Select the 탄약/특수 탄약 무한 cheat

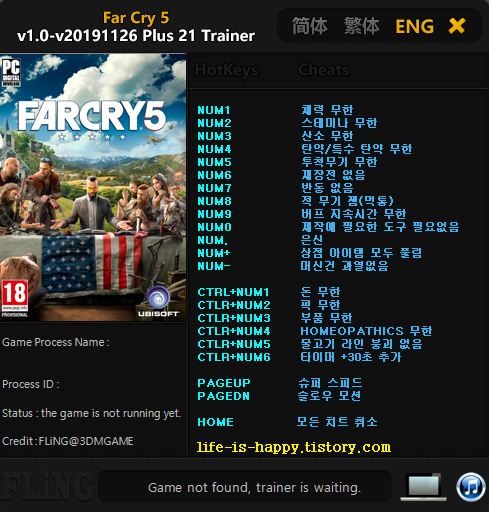(x=356, y=149)
